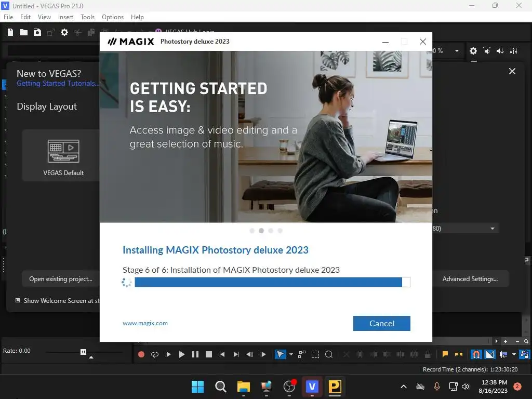This screenshot has width=532, height=399.
Task: Cancel the MAGIX Photostory installation
Action: tap(382, 323)
